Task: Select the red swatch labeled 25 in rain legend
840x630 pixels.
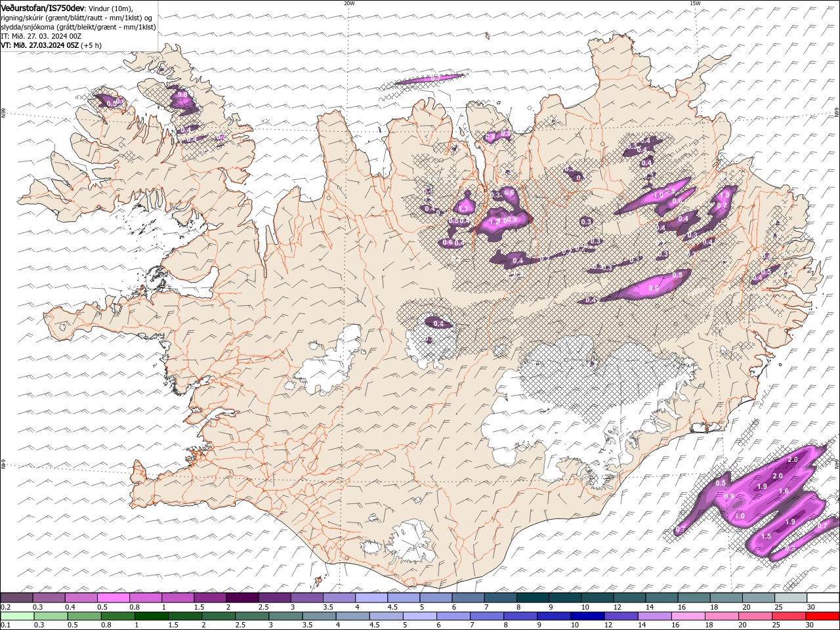Action: (x=788, y=616)
